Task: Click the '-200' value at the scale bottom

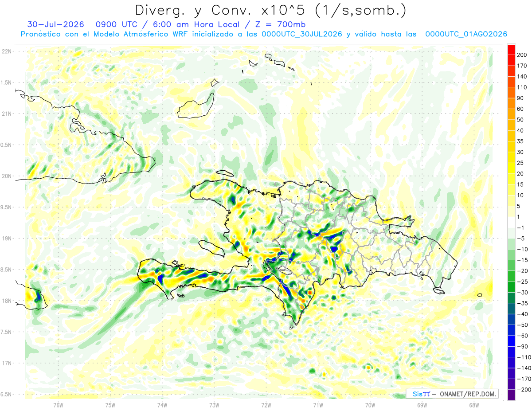Action: click(524, 389)
